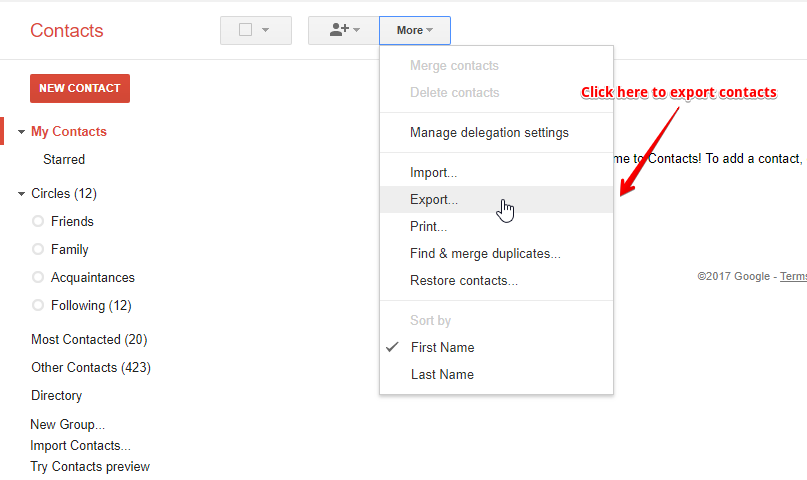
Task: Open Following (12) circle
Action: pyautogui.click(x=91, y=306)
